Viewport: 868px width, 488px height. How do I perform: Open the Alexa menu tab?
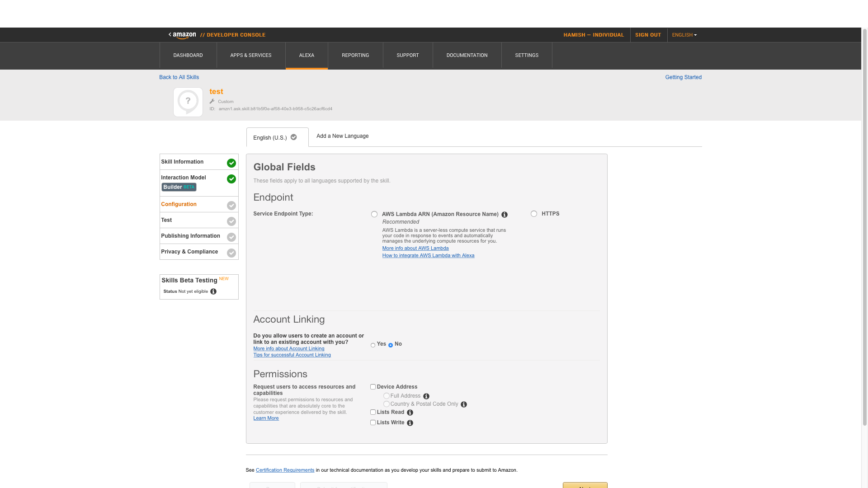[x=307, y=55]
